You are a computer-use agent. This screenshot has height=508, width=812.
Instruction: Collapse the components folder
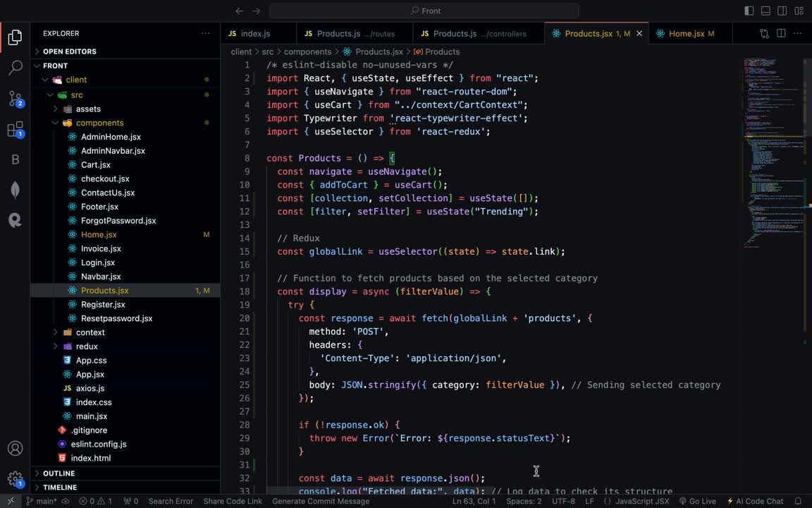point(125,123)
